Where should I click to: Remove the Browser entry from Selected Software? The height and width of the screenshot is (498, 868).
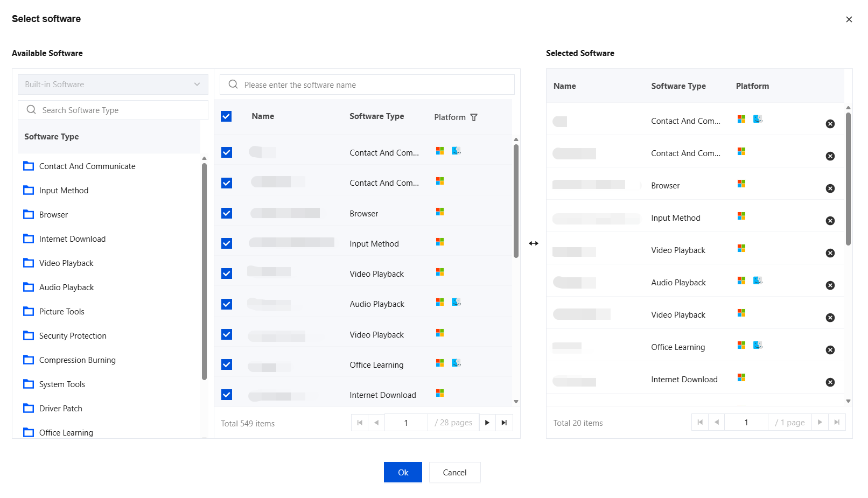830,188
